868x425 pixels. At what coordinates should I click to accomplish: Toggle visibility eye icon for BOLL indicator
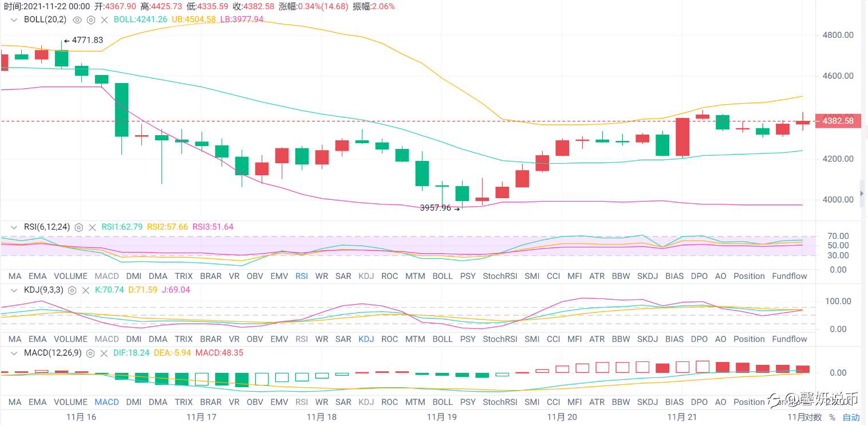point(77,19)
